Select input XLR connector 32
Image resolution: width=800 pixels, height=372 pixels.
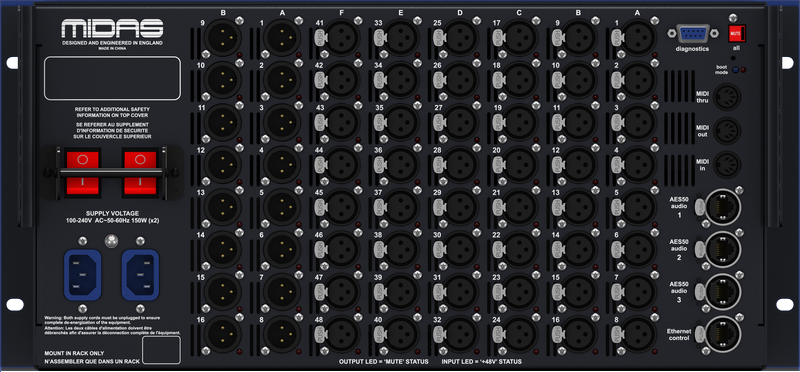(x=459, y=335)
